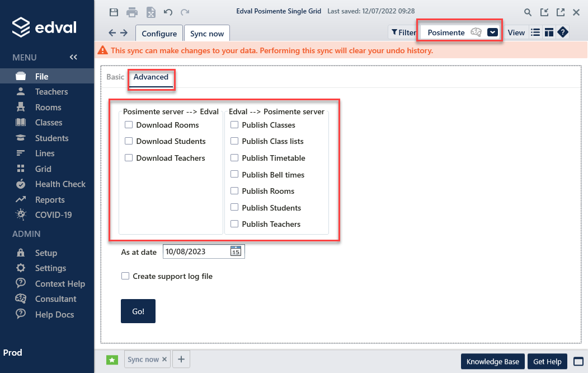
Task: Click the table view icon
Action: pos(549,32)
